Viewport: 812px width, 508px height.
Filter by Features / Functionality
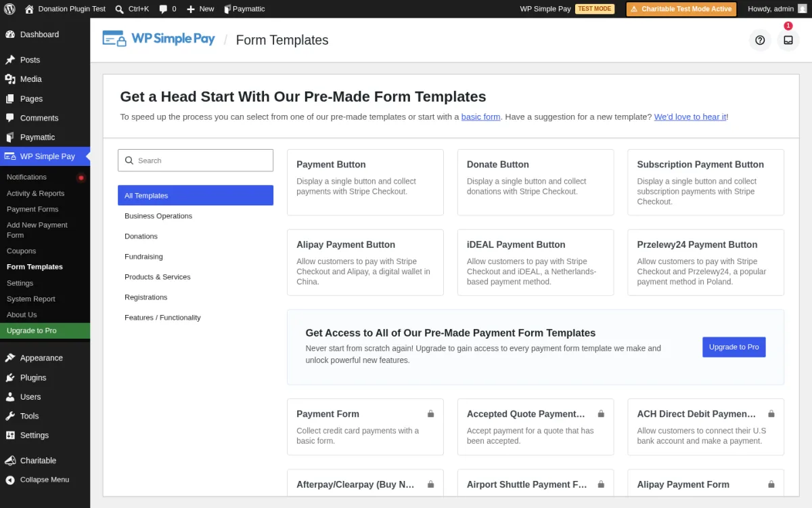pos(196,317)
